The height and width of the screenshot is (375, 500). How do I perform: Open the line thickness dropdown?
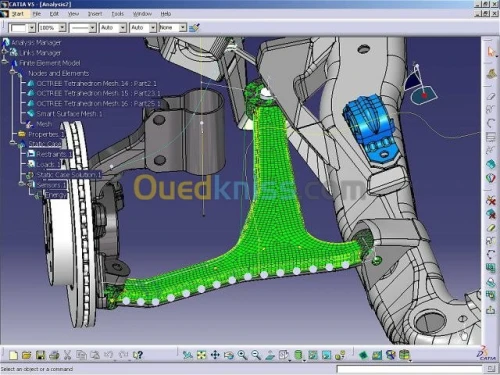(x=93, y=28)
